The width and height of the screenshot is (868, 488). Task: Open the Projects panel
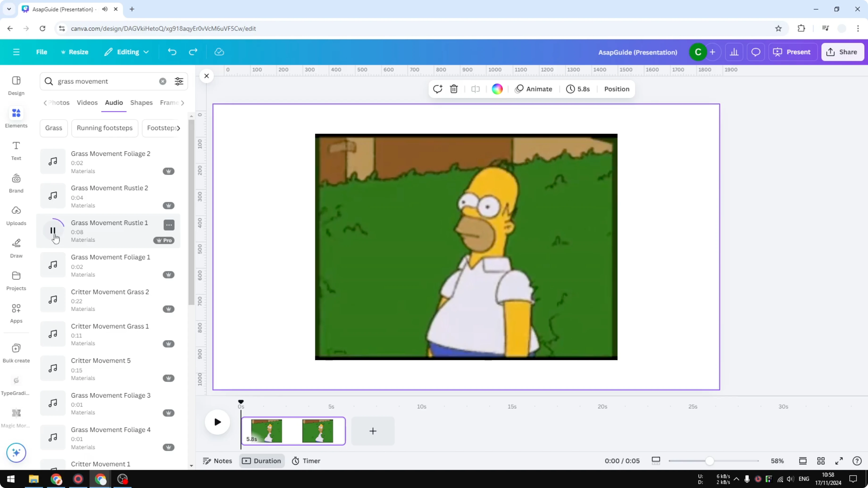click(x=16, y=281)
